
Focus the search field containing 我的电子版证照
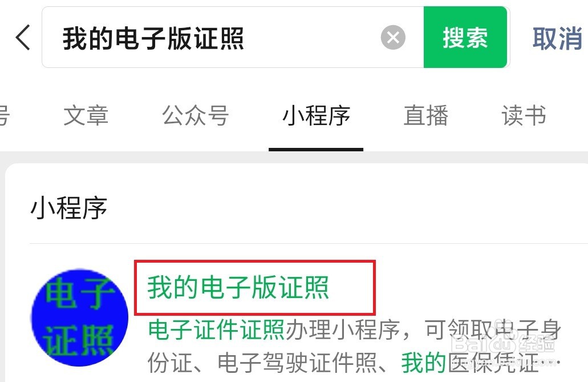pos(233,37)
